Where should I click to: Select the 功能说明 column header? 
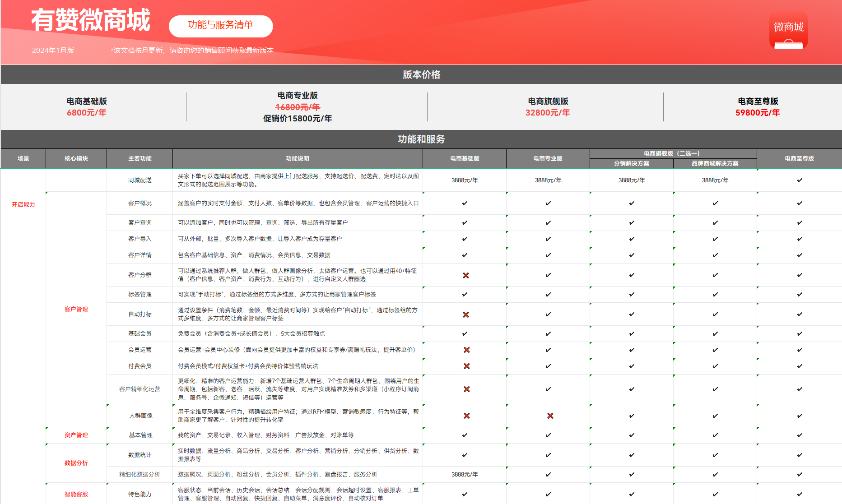[x=298, y=159]
